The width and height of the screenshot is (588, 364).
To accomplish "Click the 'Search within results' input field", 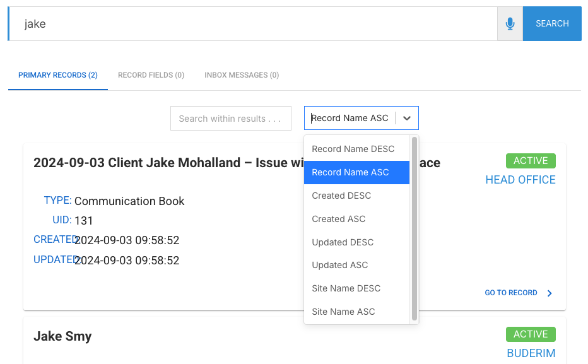I will pyautogui.click(x=231, y=119).
